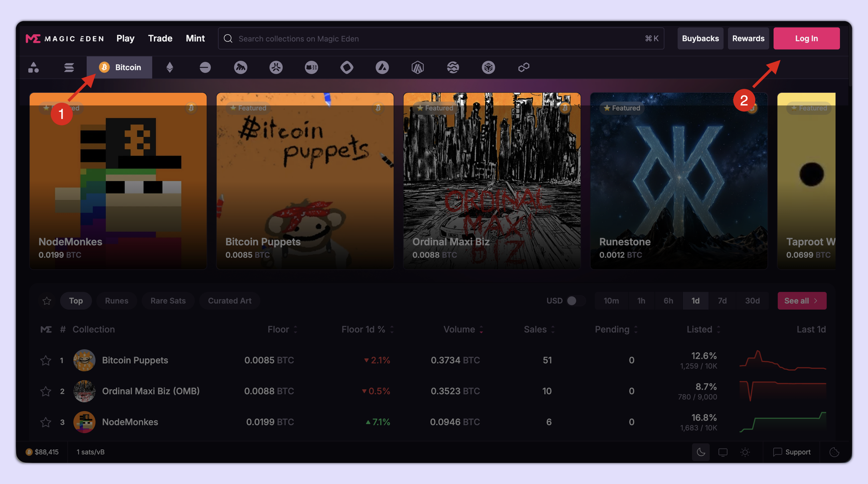Open the Avalanche chain view
Image resolution: width=868 pixels, height=484 pixels.
tap(382, 67)
